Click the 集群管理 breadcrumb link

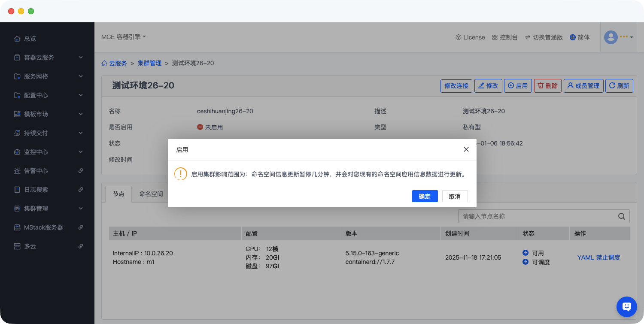pyautogui.click(x=149, y=63)
